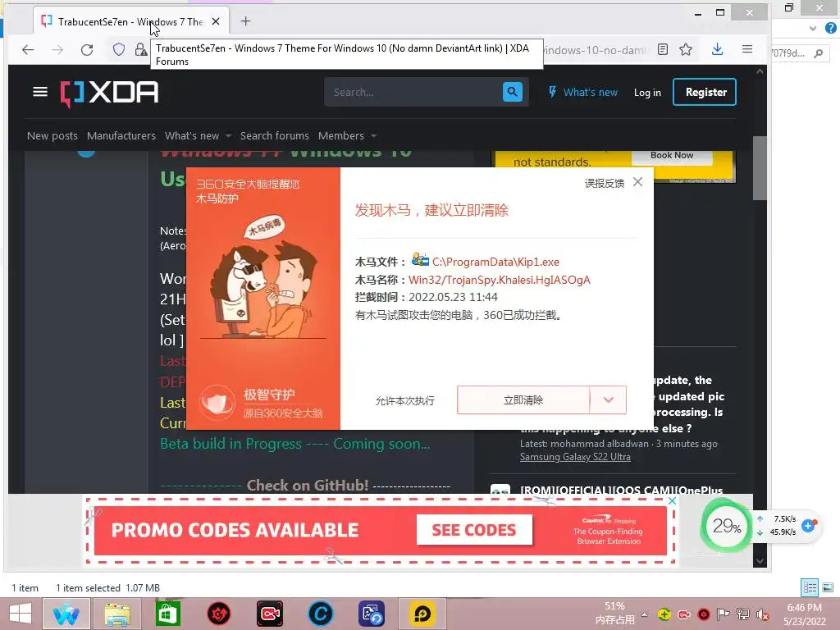
Task: Bookmark this page with the star icon
Action: [x=686, y=50]
